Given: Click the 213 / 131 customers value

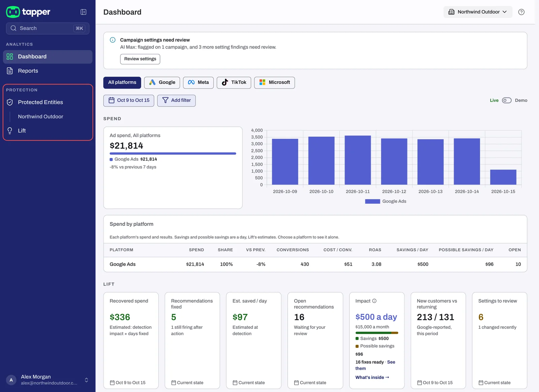Looking at the screenshot, I should [x=435, y=317].
